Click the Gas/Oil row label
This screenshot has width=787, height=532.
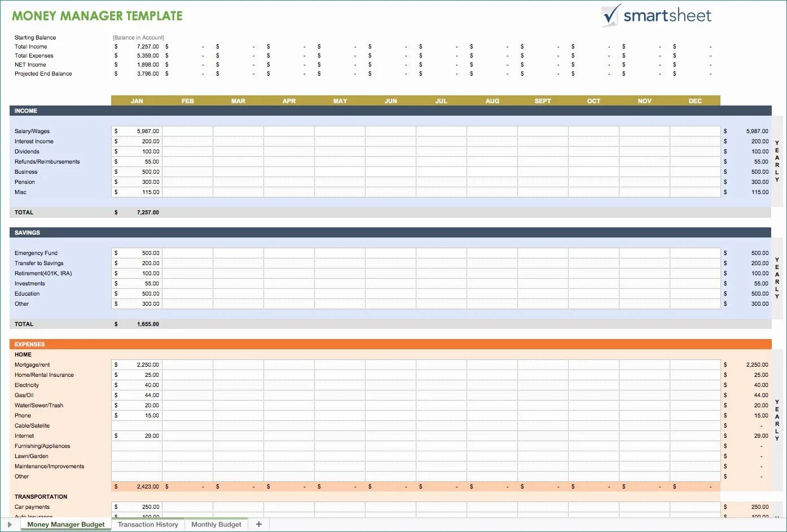[x=24, y=395]
